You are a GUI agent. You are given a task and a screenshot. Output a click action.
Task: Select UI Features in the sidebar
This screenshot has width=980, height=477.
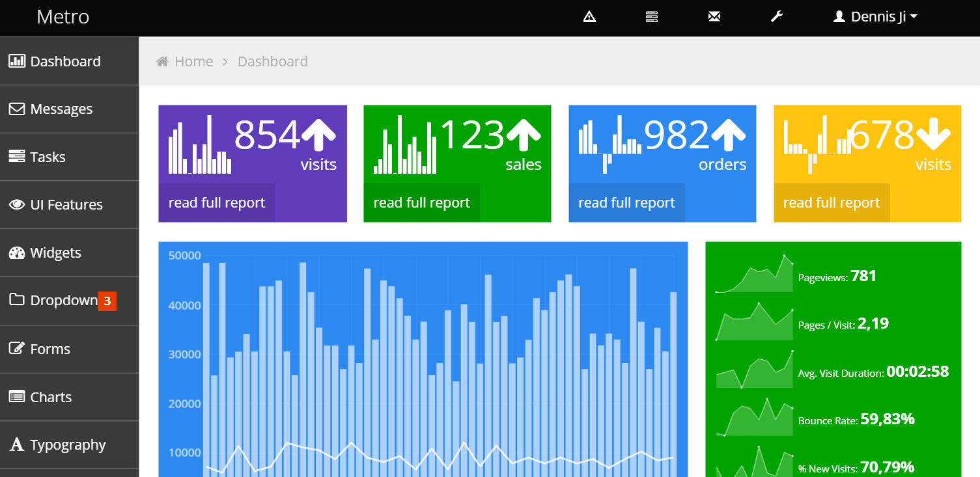tap(66, 205)
